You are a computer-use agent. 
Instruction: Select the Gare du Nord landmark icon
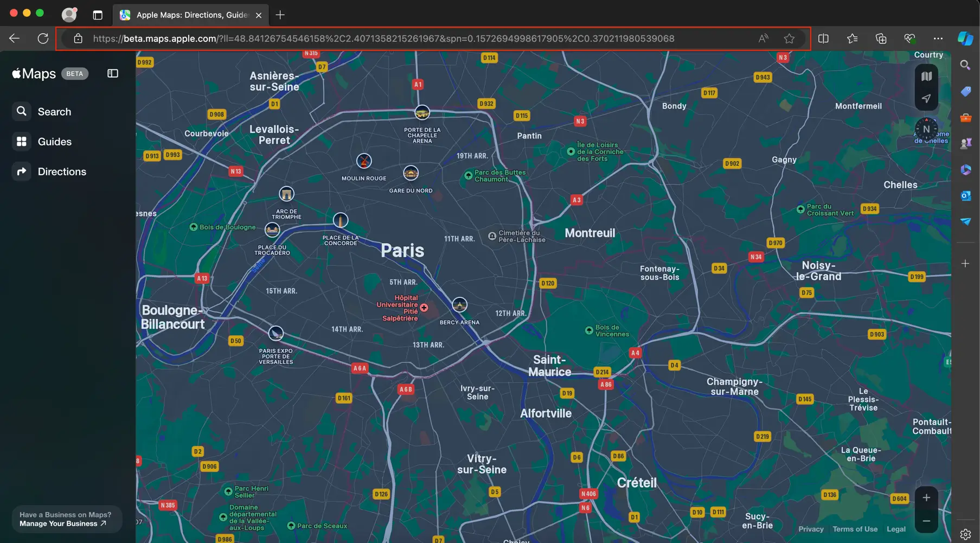[x=411, y=173]
